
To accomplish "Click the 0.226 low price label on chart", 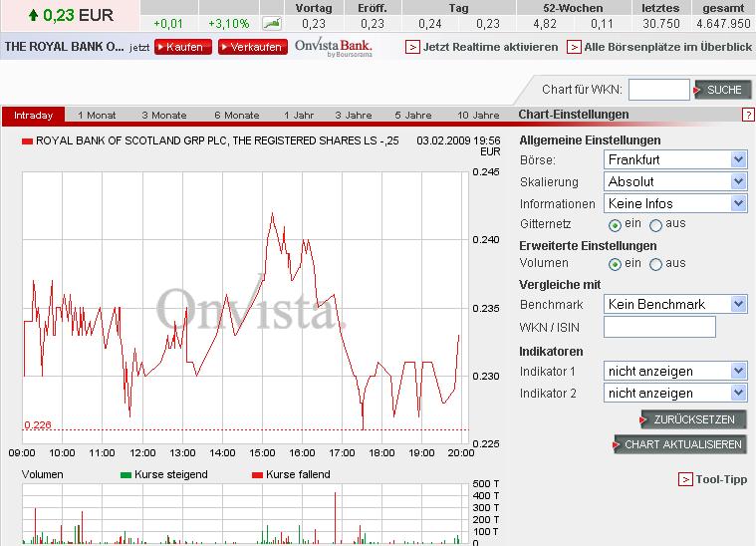I will click(38, 424).
